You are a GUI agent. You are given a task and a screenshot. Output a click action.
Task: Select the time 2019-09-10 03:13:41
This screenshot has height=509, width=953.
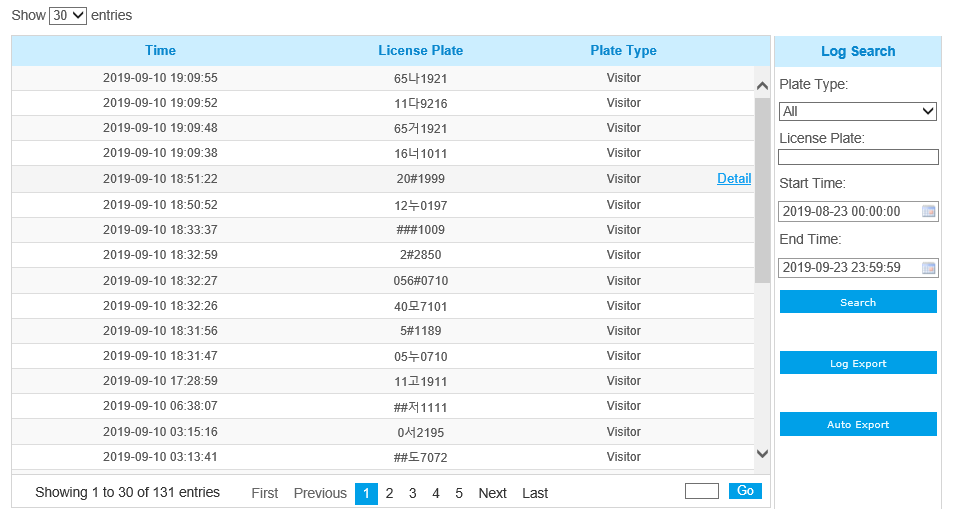160,457
